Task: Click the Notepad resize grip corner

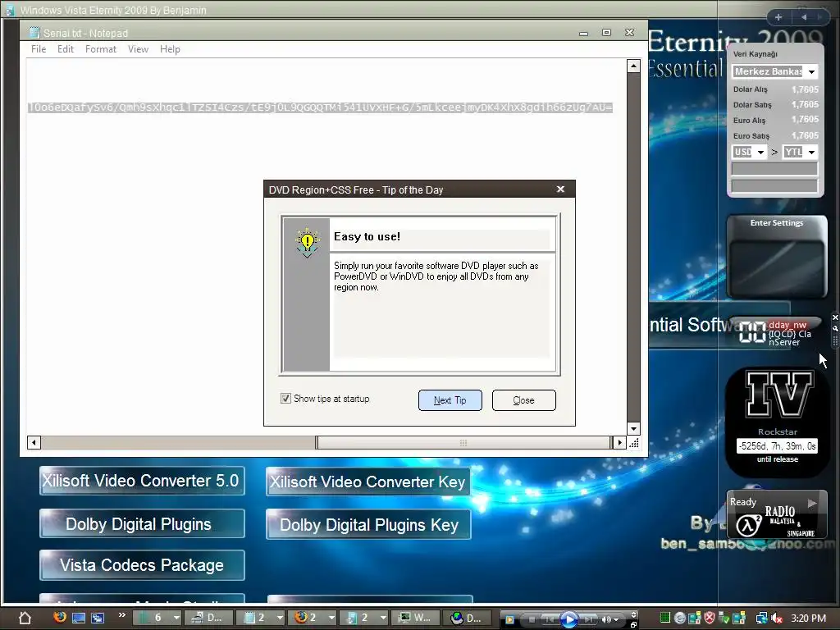Action: coord(634,442)
